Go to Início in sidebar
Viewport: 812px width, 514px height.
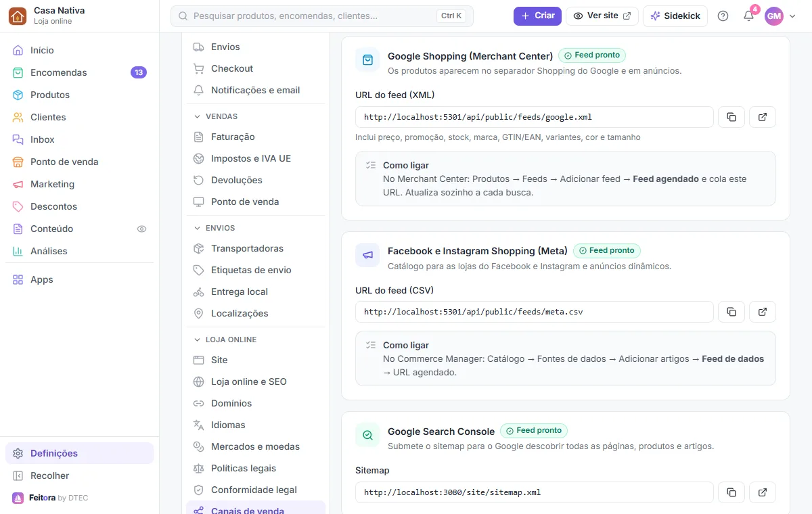pyautogui.click(x=79, y=50)
